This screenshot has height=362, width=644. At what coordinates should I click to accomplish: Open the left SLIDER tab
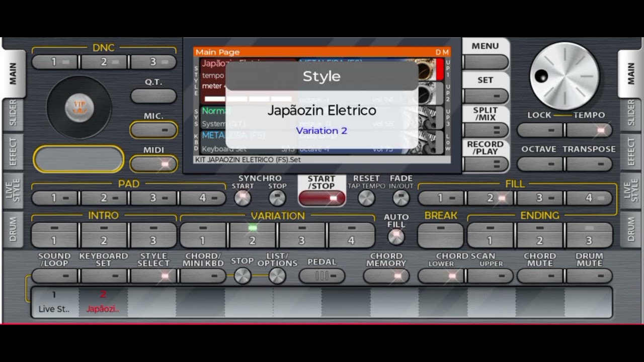pyautogui.click(x=13, y=113)
